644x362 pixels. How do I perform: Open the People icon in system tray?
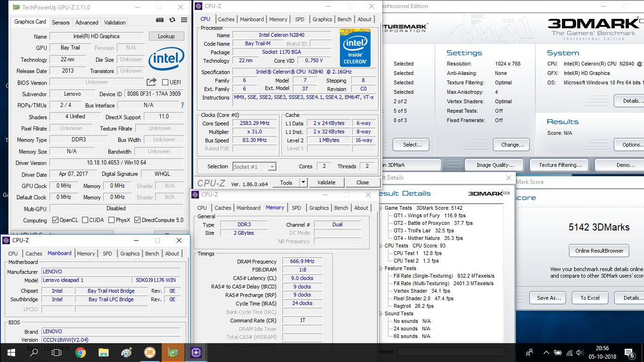[529, 353]
